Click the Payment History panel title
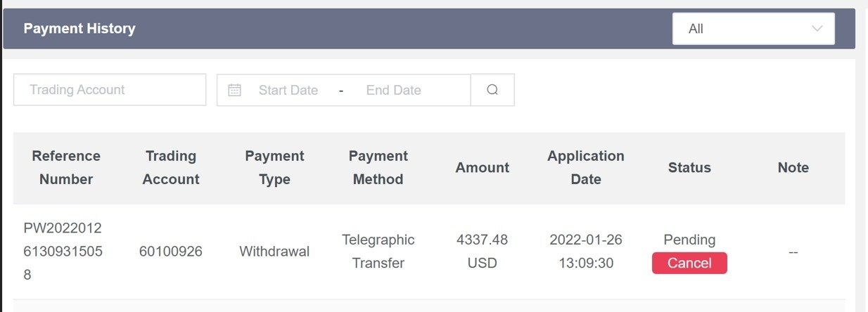This screenshot has width=868, height=312. click(x=79, y=29)
